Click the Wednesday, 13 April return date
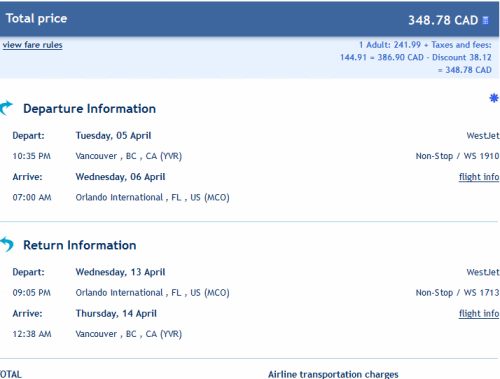Image resolution: width=500 pixels, height=379 pixels. click(120, 272)
